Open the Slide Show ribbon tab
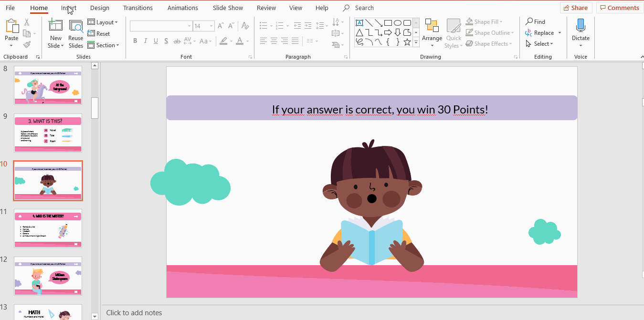Image resolution: width=644 pixels, height=320 pixels. 228,8
